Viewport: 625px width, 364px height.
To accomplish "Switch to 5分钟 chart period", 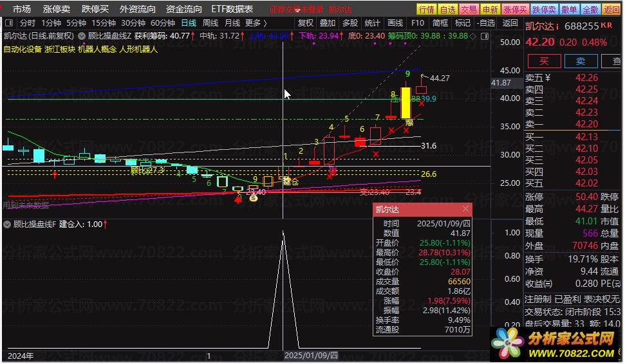I will click(76, 23).
